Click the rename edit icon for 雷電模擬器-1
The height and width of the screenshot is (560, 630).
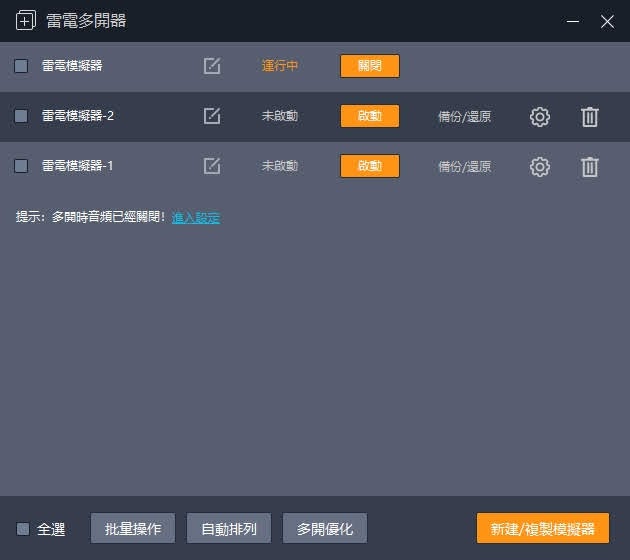pos(212,166)
